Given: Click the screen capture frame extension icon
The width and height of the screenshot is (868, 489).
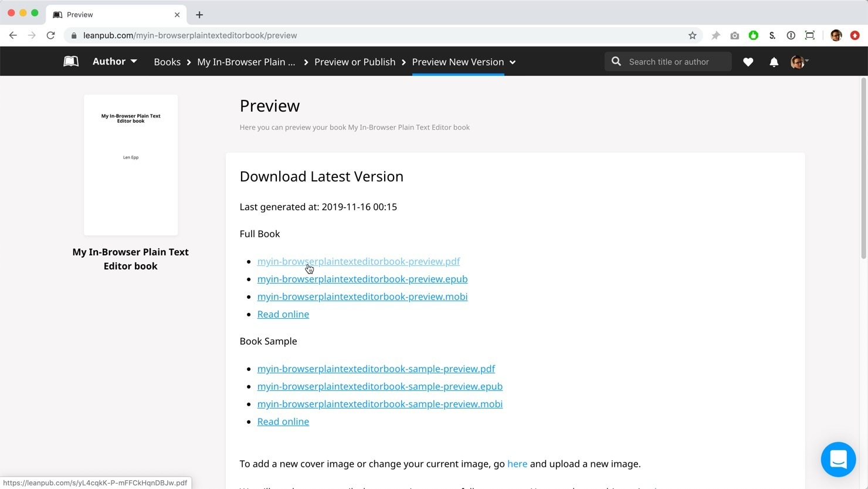Looking at the screenshot, I should pyautogui.click(x=810, y=35).
